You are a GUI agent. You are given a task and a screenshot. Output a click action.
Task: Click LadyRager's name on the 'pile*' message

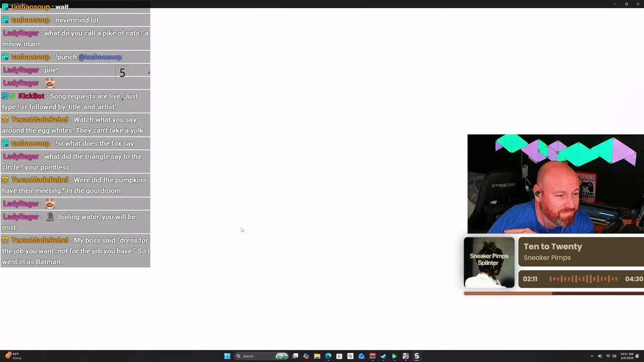tap(21, 70)
